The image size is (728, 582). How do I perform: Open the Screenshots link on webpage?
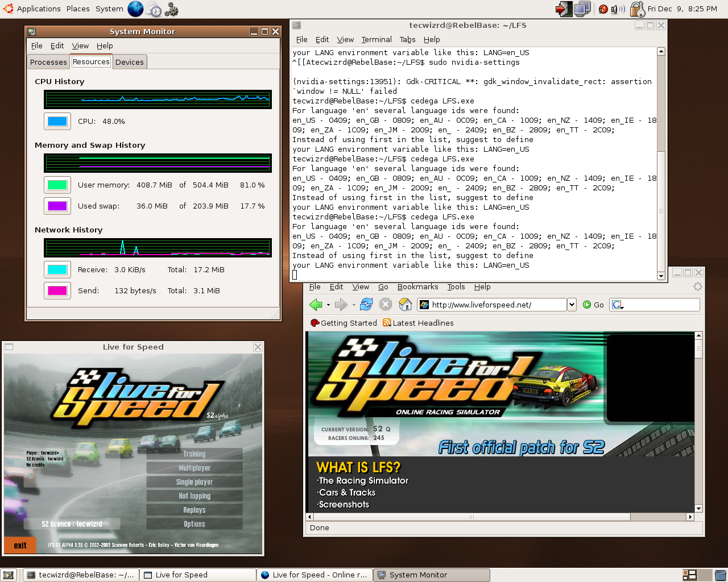point(343,504)
